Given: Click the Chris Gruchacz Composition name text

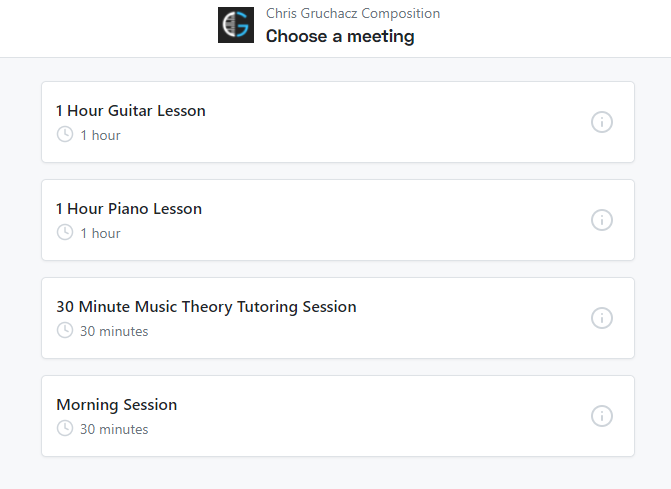Looking at the screenshot, I should point(353,14).
